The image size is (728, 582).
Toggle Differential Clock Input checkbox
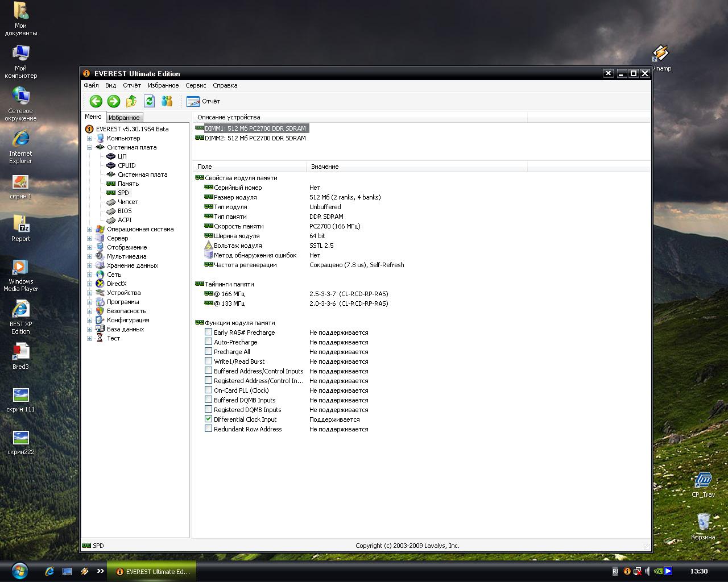coord(208,419)
